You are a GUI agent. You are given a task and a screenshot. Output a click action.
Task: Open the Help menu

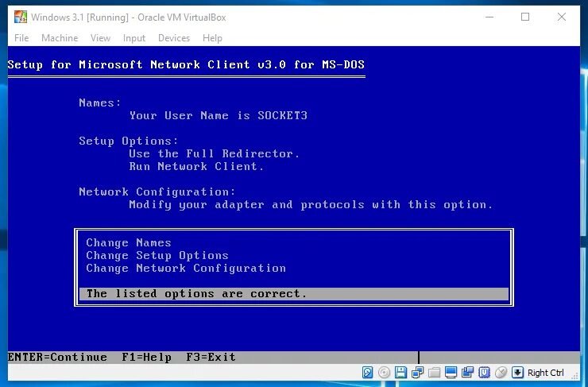click(212, 38)
